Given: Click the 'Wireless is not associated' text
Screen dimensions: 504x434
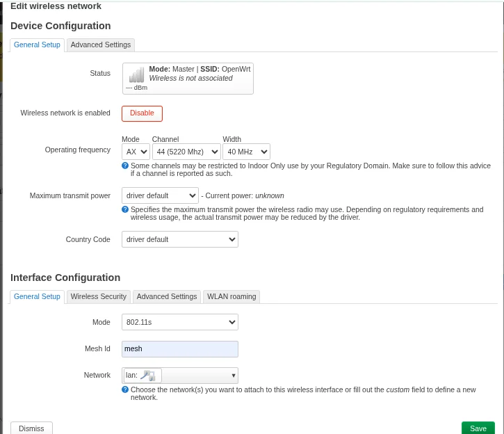Looking at the screenshot, I should pos(190,78).
